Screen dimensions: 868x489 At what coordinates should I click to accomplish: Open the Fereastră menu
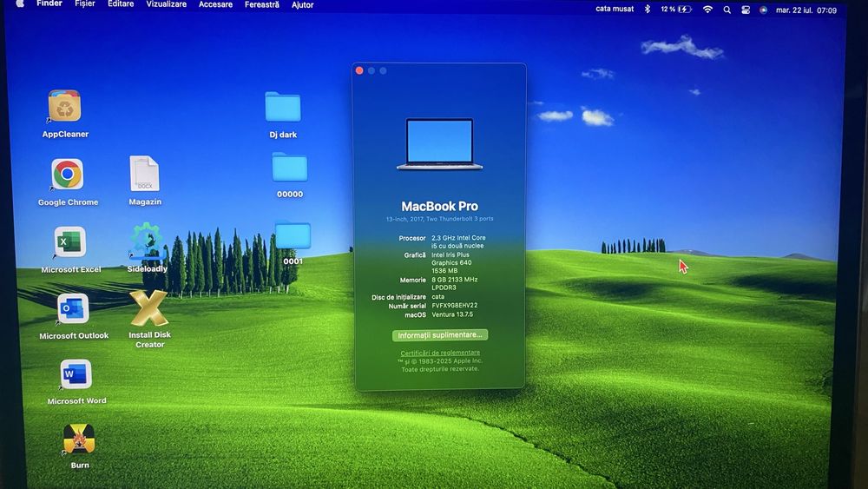pyautogui.click(x=262, y=4)
